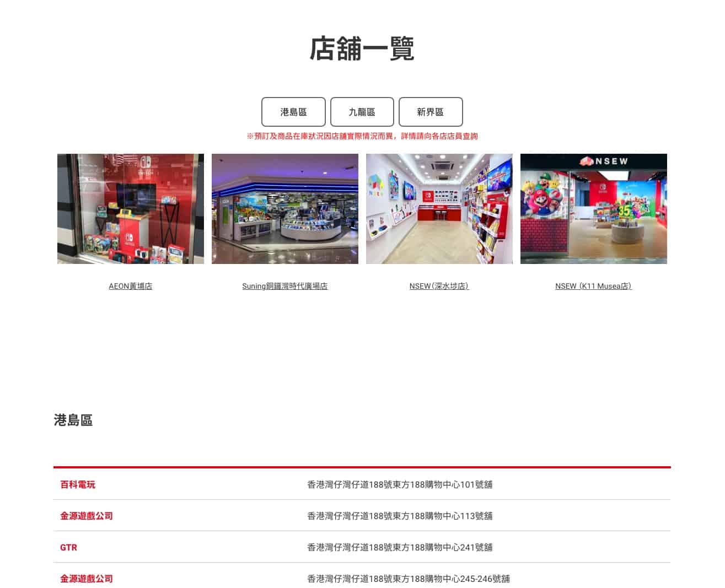This screenshot has height=588, width=725.
Task: Click the Suning銅鑼灣時代廣場店 store photo
Action: pos(285,209)
